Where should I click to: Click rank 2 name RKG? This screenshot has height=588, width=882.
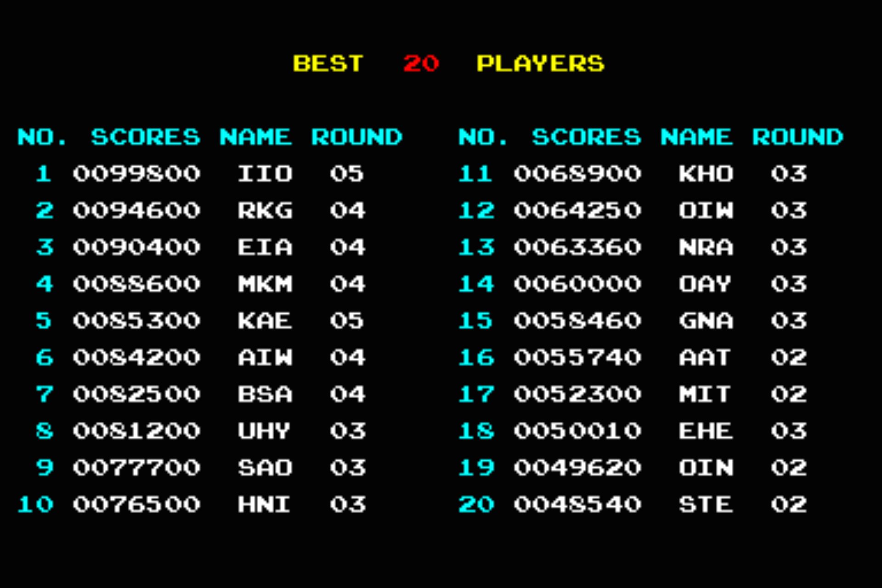265,210
